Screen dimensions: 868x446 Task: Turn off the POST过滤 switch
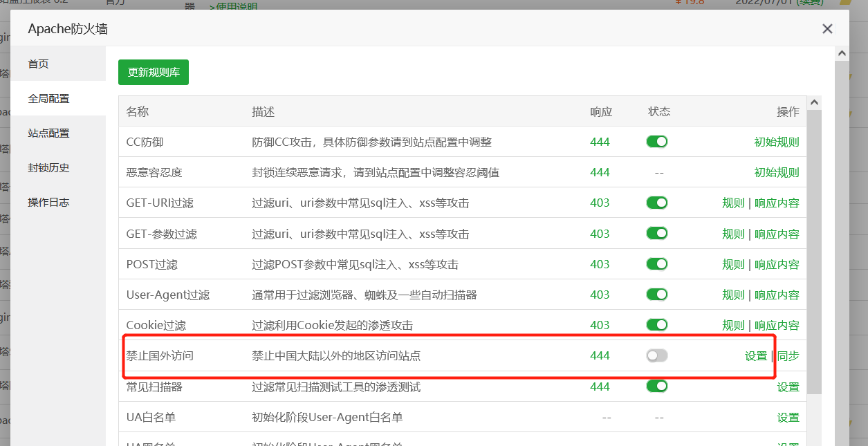coord(657,263)
